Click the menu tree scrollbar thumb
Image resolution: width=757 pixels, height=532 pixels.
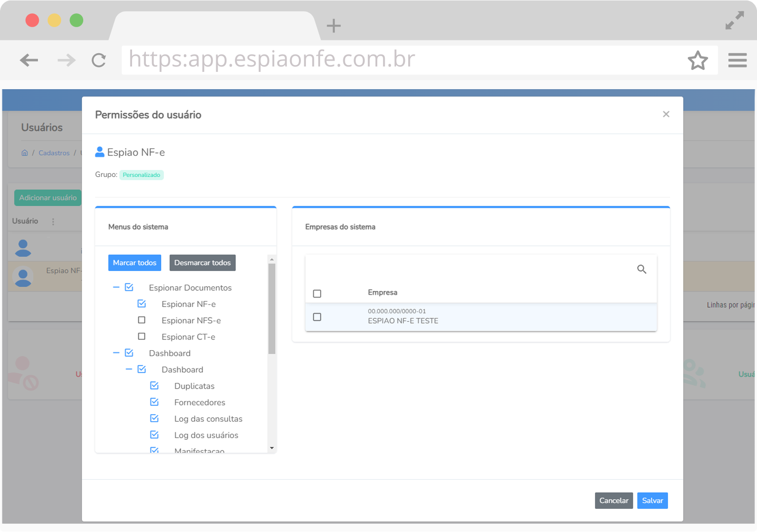pyautogui.click(x=272, y=309)
